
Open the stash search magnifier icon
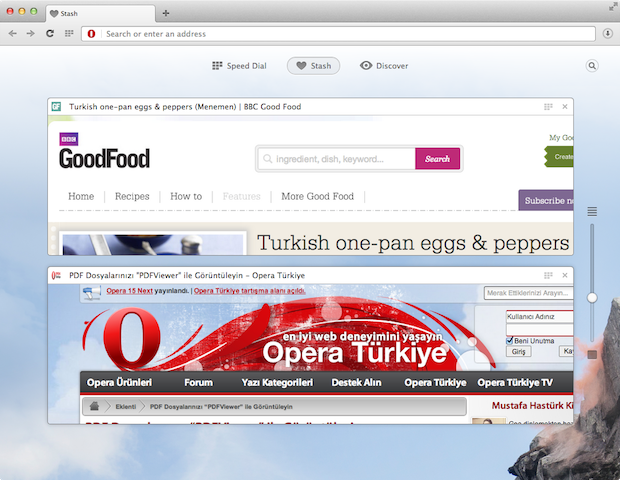tap(592, 66)
